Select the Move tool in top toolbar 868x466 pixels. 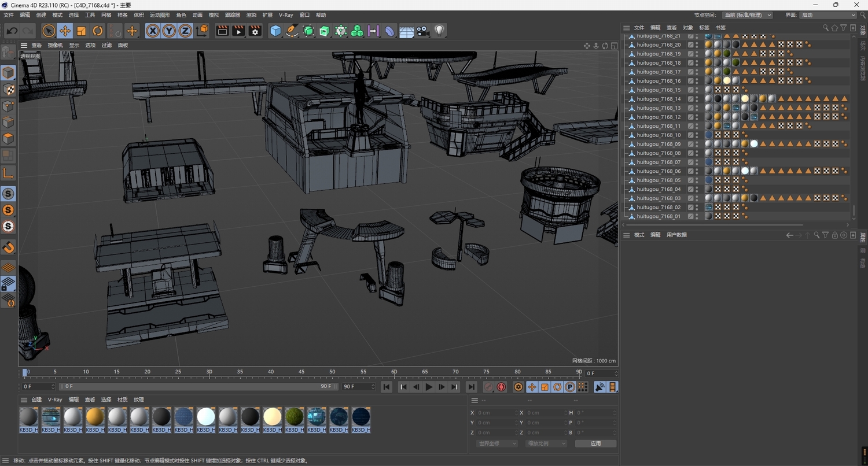tap(65, 31)
